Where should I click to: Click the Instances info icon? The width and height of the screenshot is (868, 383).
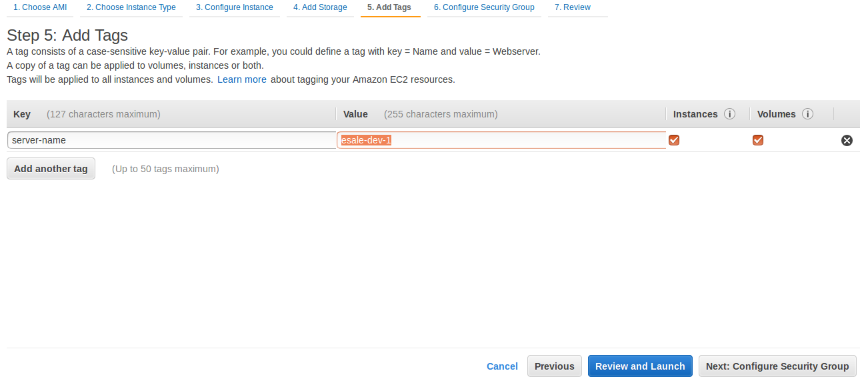(729, 114)
